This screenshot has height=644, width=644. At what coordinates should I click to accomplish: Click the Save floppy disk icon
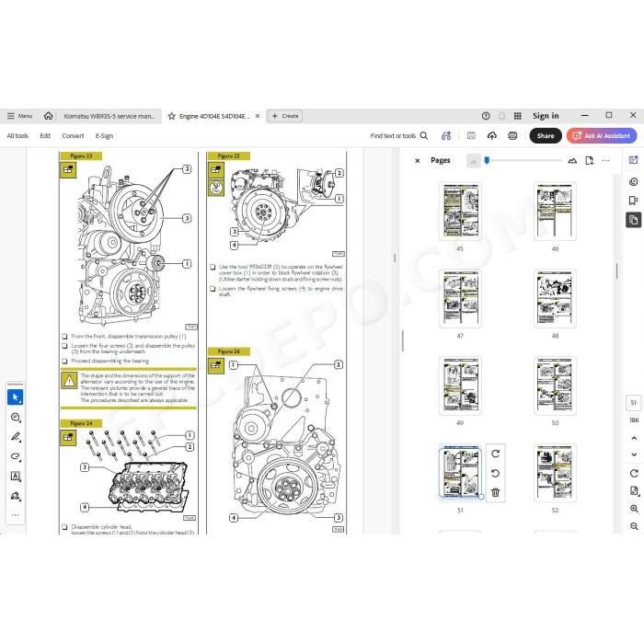[x=471, y=135]
